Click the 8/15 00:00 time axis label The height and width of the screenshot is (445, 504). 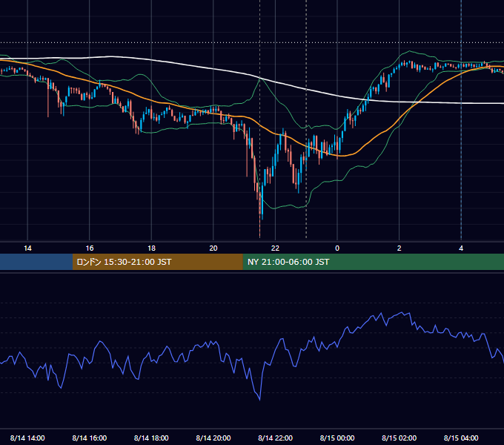pyautogui.click(x=337, y=438)
